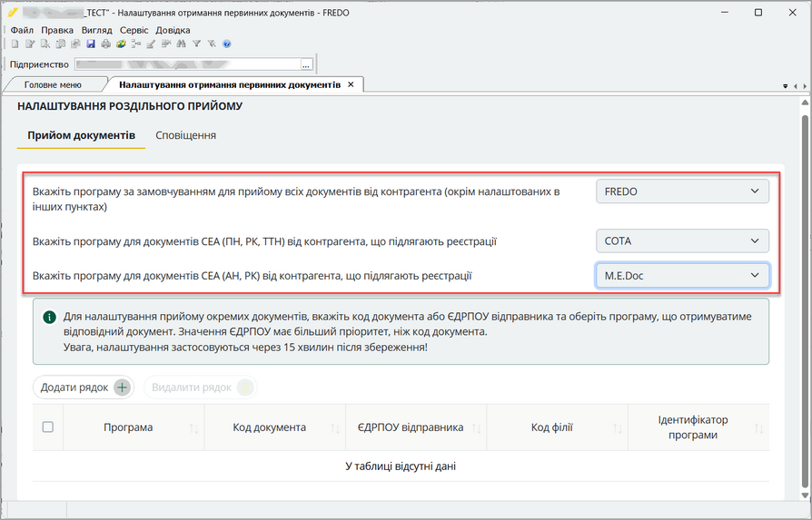Click the heading НАЛАШТУВАННЯ РОЗДІЛЬНОГО ПРИЙОМУ
This screenshot has height=520, width=812.
[x=130, y=106]
